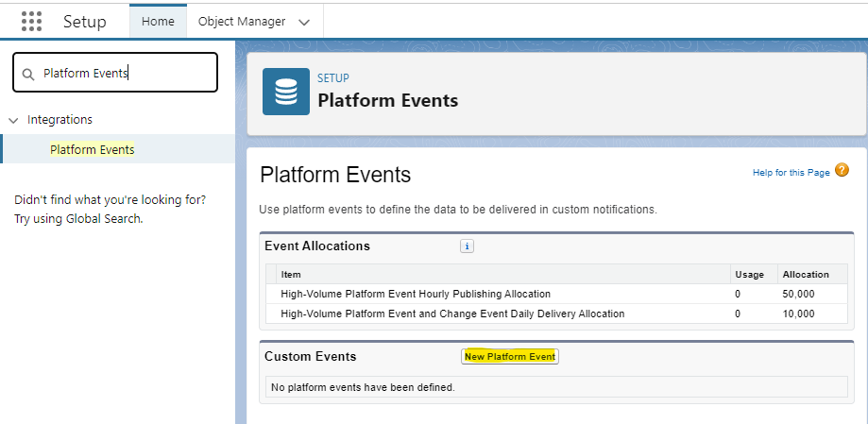This screenshot has height=424, width=868.
Task: Click the Custom Events section heading
Action: [311, 356]
